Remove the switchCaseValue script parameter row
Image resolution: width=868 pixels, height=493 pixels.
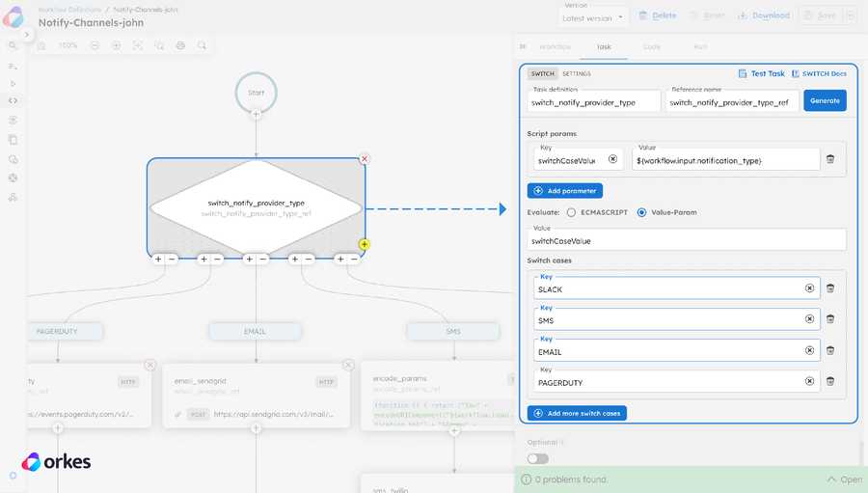tap(829, 159)
